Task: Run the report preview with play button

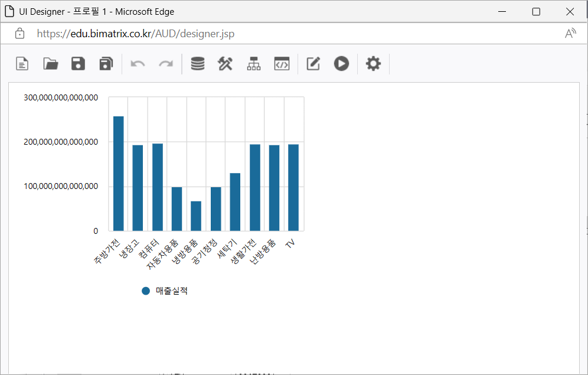Action: (341, 64)
